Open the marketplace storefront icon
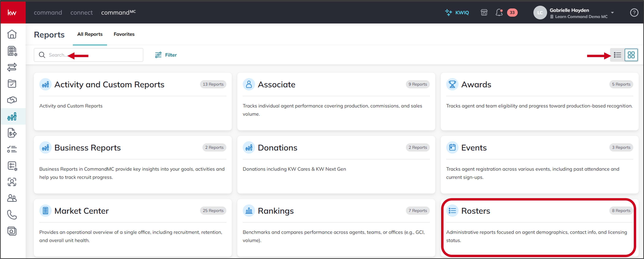This screenshot has width=644, height=259. 484,12
